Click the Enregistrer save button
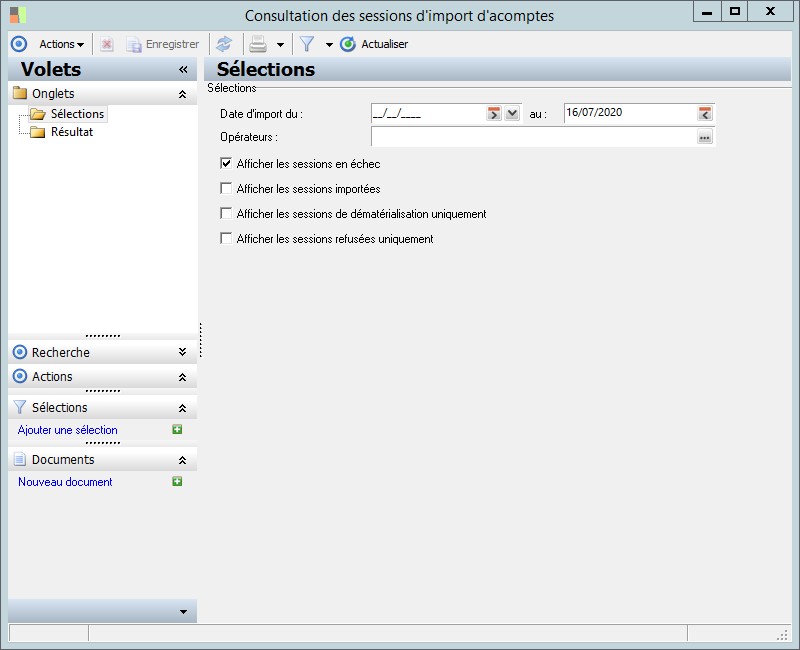800x650 pixels. [x=163, y=44]
